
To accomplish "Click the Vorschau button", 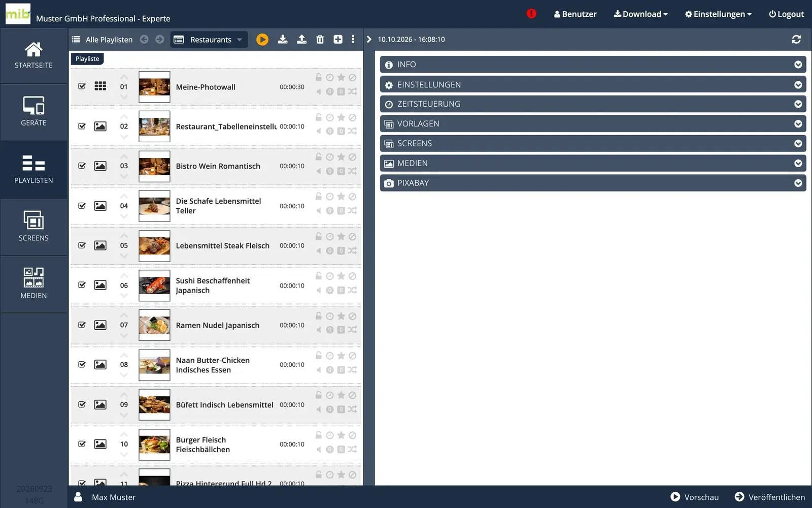I will (695, 497).
